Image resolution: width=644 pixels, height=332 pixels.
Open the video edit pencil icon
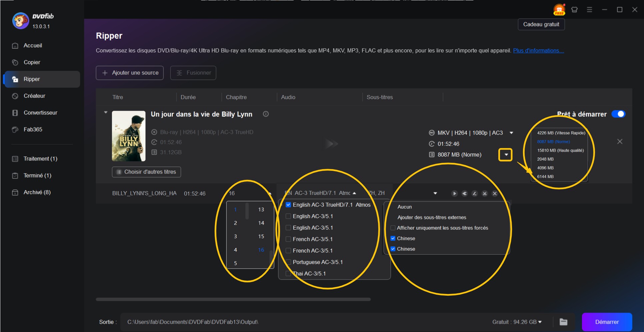tap(475, 194)
